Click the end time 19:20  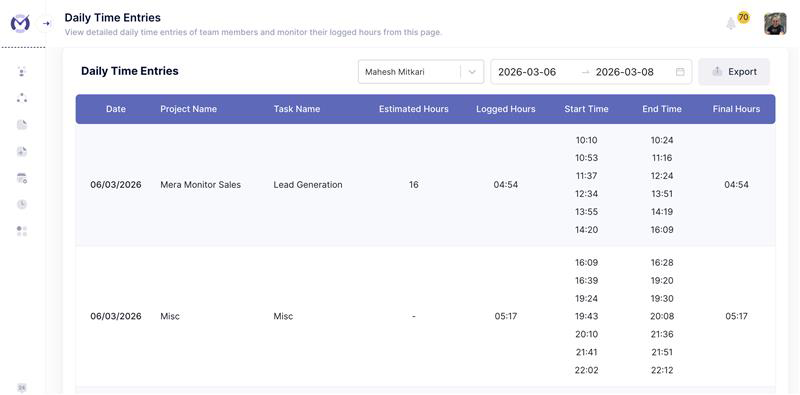[662, 280]
